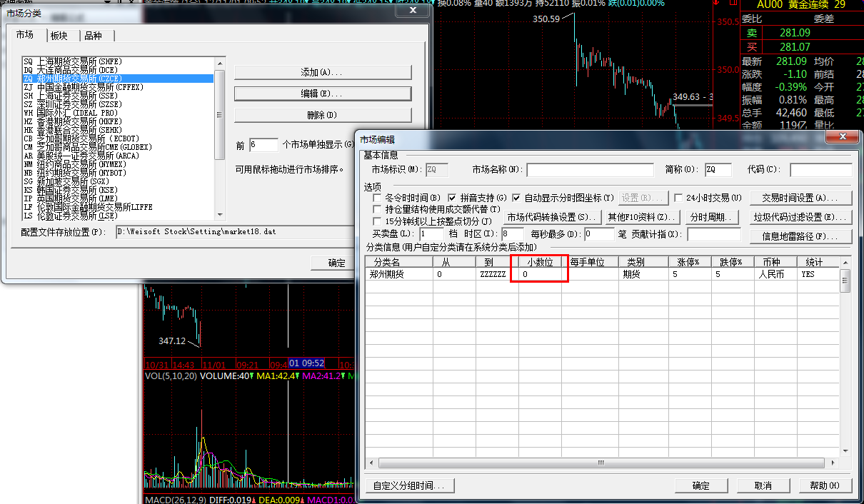Screen dimensions: 864x504
Task: Select SZ 深圳证券交易所 (SZSE)
Action: coord(118,104)
